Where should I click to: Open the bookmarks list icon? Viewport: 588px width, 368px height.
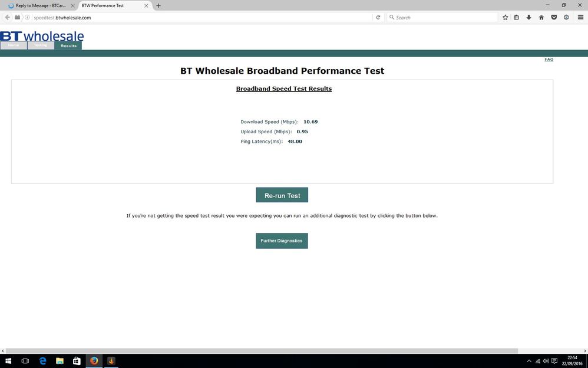[x=516, y=17]
